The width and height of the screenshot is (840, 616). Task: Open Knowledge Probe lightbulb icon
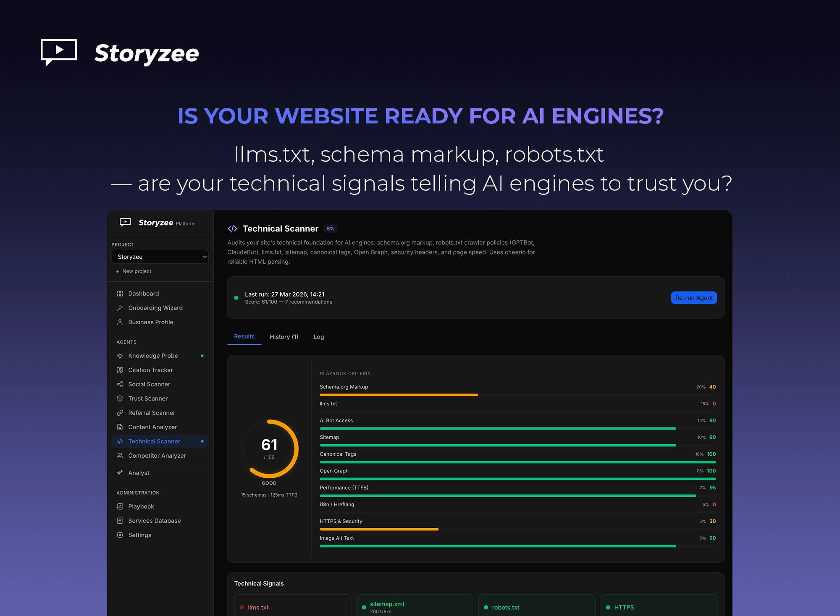120,356
